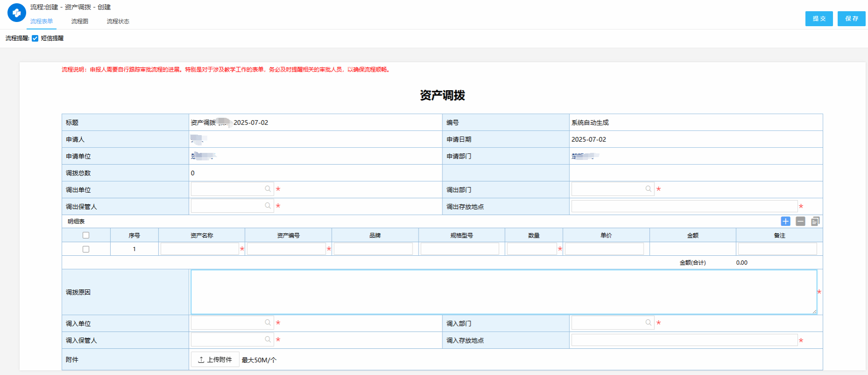
Task: Select the checkbox for row 1
Action: pos(86,249)
